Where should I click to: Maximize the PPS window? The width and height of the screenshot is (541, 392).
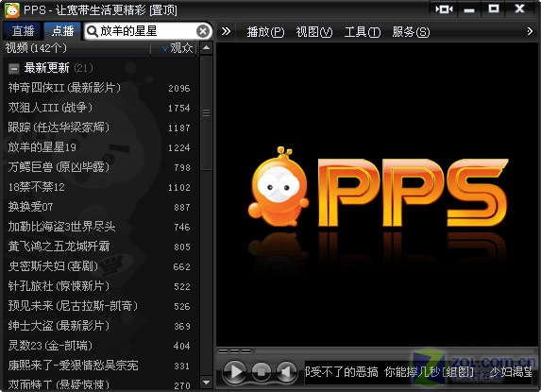494,9
